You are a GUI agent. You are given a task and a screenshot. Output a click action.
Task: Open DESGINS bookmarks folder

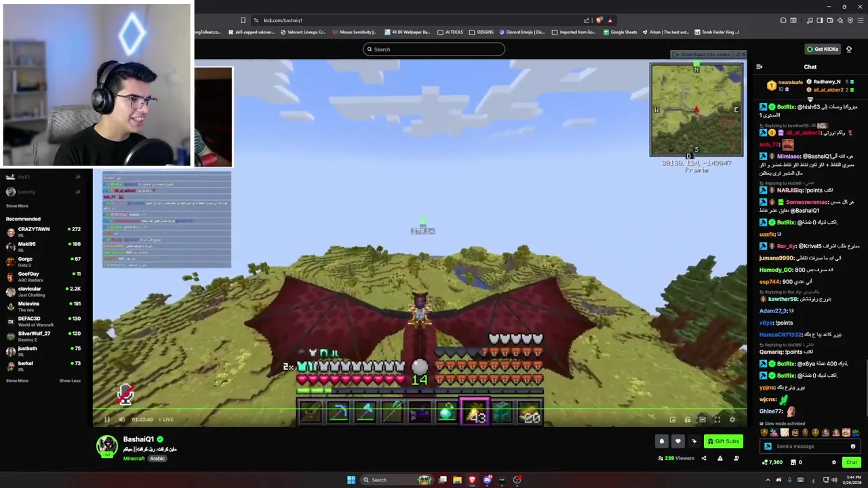point(481,32)
